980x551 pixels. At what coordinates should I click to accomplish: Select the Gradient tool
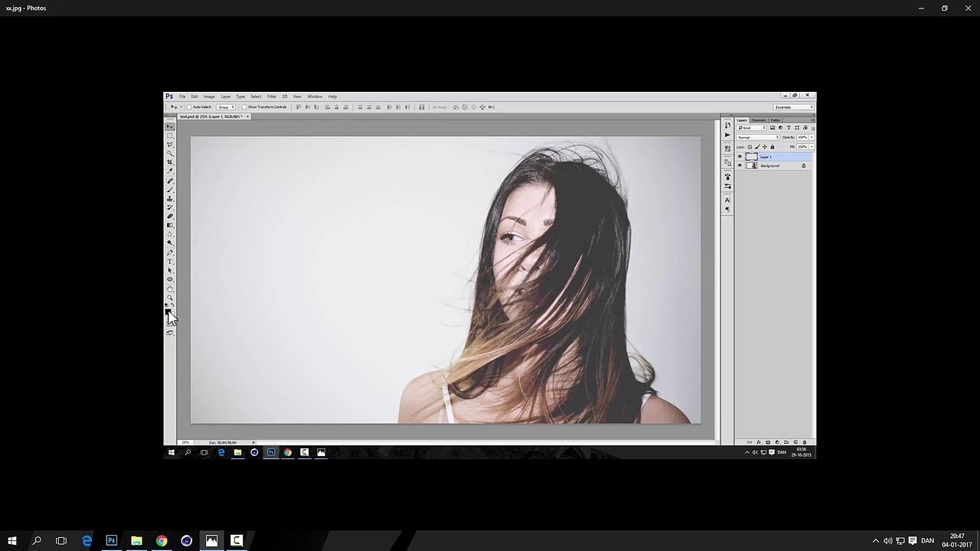(170, 225)
